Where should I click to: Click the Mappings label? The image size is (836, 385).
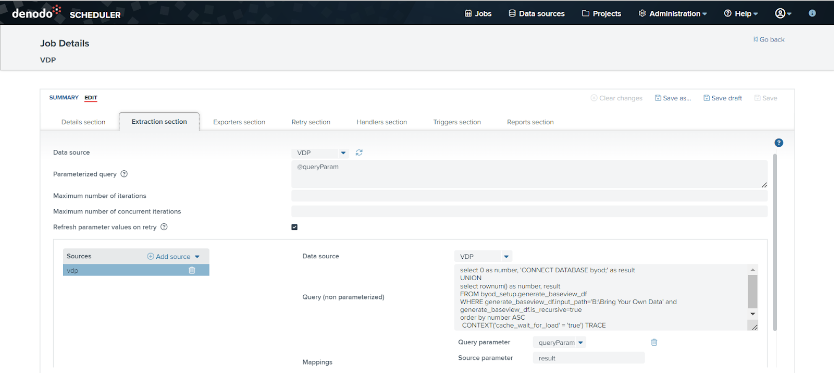[318, 362]
